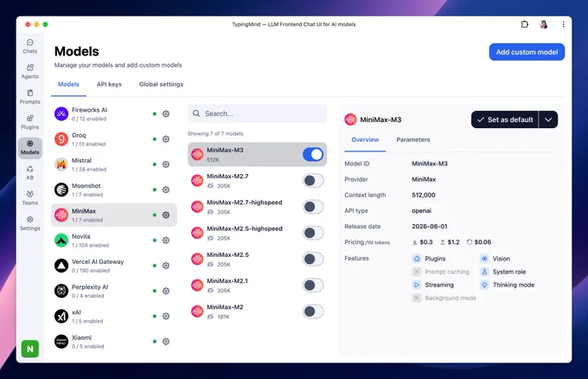Click the Release date 2026-06-01
Screen dimensions: 588x379
tap(430, 226)
